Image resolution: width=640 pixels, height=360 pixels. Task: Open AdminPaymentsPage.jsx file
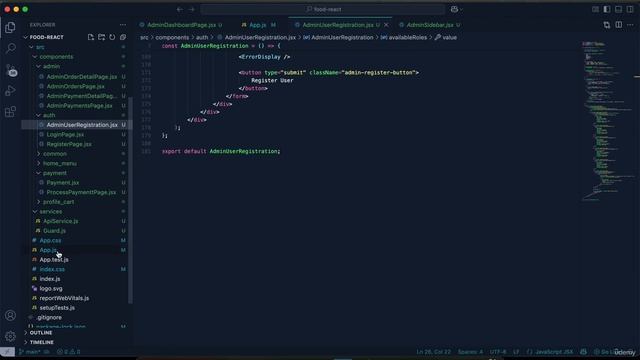pyautogui.click(x=79, y=106)
